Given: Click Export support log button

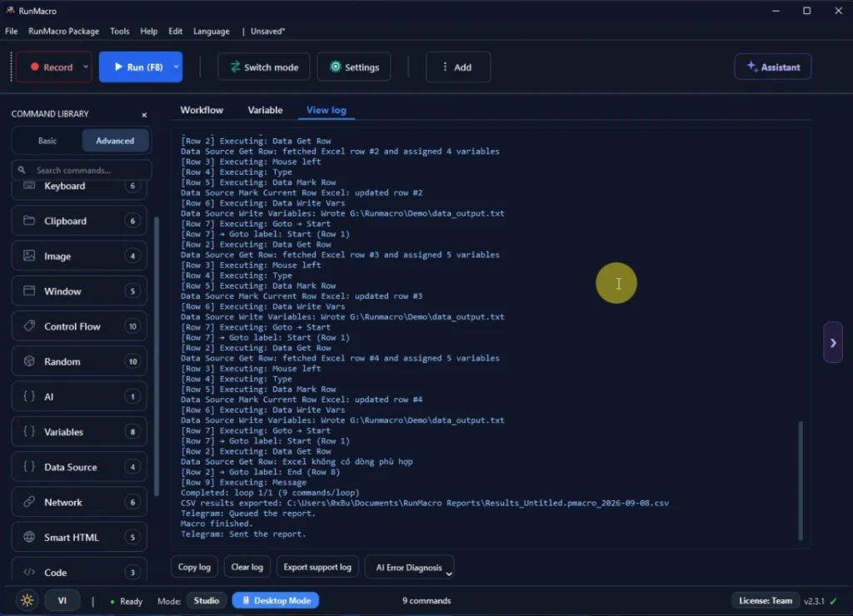Looking at the screenshot, I should click(317, 567).
